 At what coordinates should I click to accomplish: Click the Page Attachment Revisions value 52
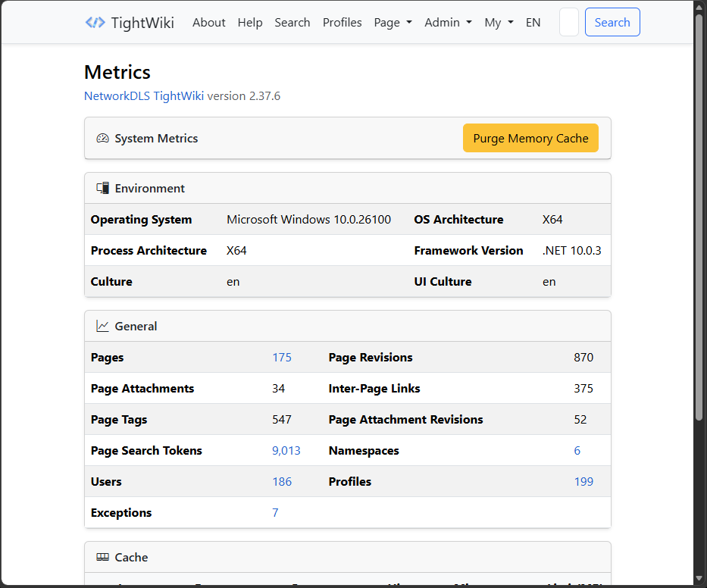click(580, 420)
